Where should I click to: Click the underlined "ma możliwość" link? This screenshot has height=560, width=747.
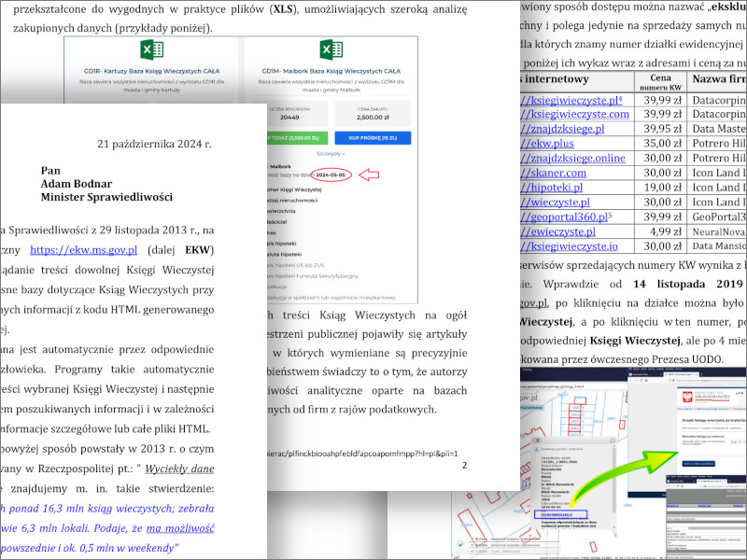click(x=180, y=528)
